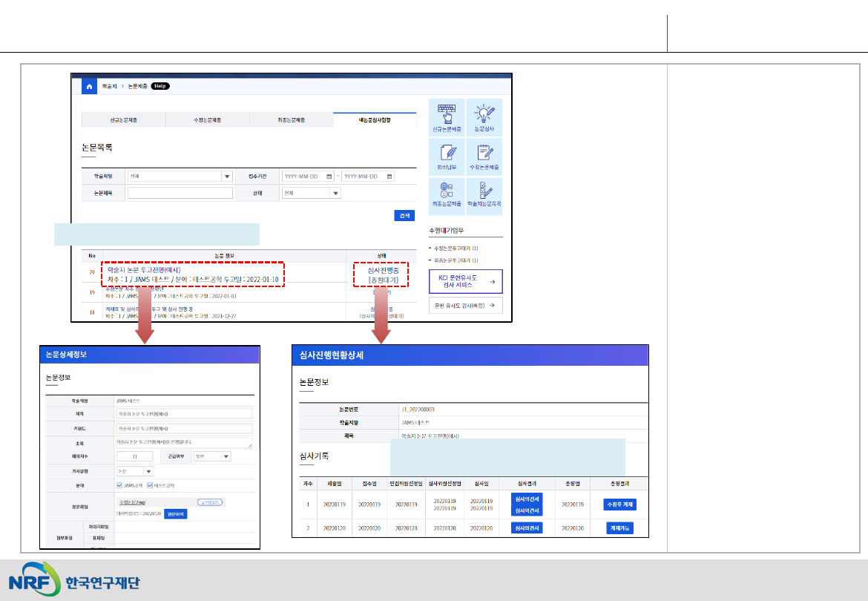Click the home icon in the breadcrumb
This screenshot has width=868, height=601.
pyautogui.click(x=88, y=86)
